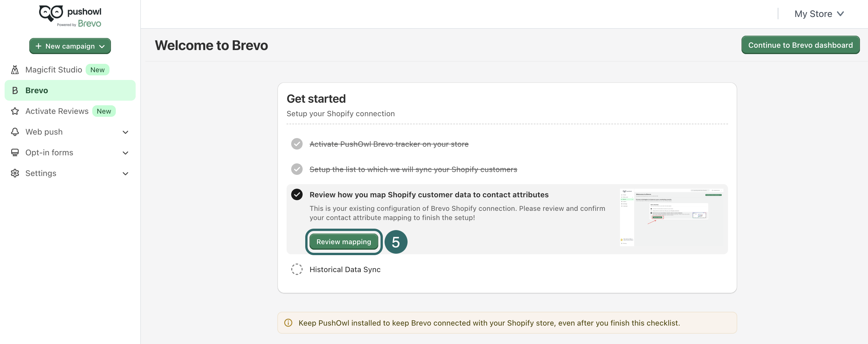Open the mapping preview thumbnail image
Image resolution: width=868 pixels, height=344 pixels.
click(x=672, y=217)
